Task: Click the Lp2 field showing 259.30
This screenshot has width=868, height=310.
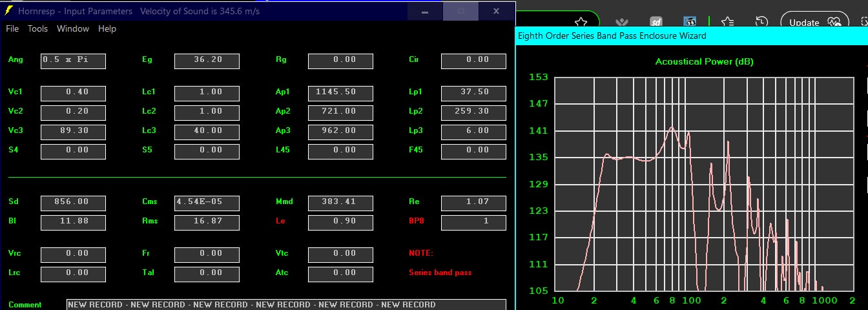Action: point(473,113)
